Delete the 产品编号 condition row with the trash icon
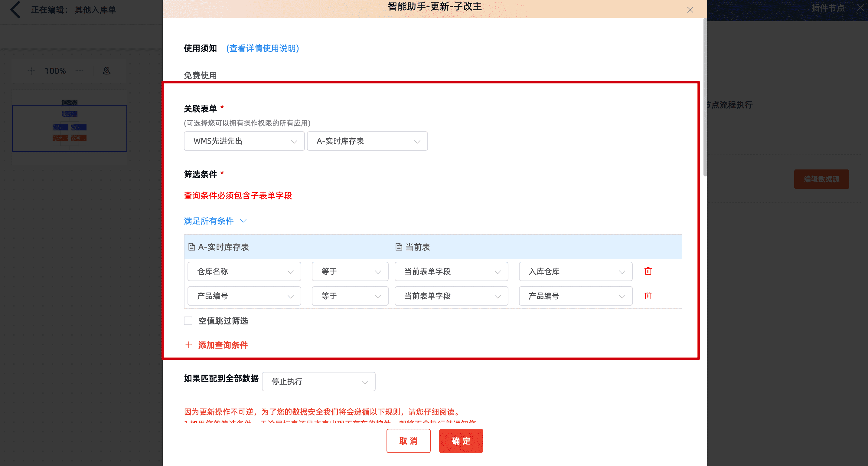868x466 pixels. tap(648, 296)
